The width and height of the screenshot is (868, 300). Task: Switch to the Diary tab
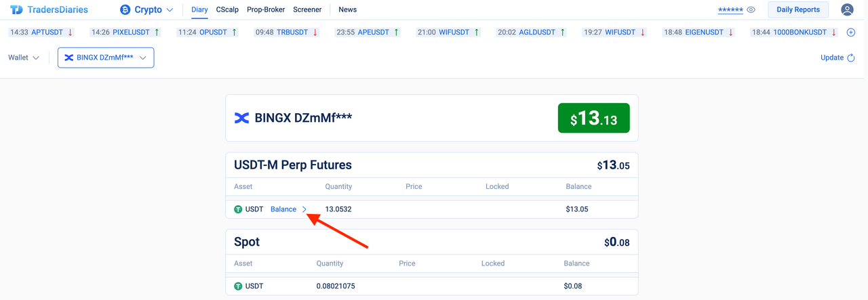[199, 9]
